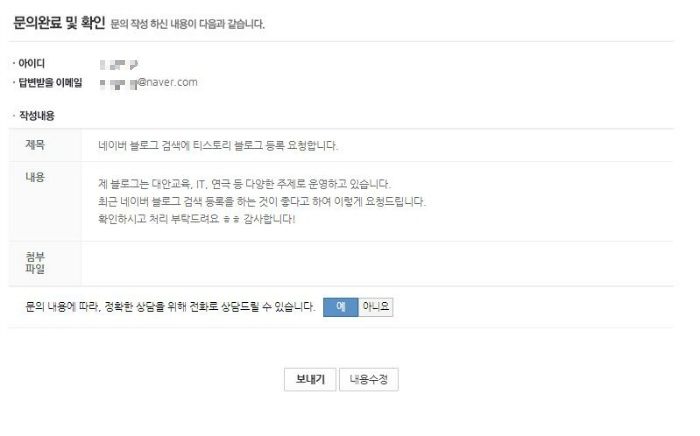Click the naver.com reply email address
Screen dimensions: 700x436
[x=149, y=83]
